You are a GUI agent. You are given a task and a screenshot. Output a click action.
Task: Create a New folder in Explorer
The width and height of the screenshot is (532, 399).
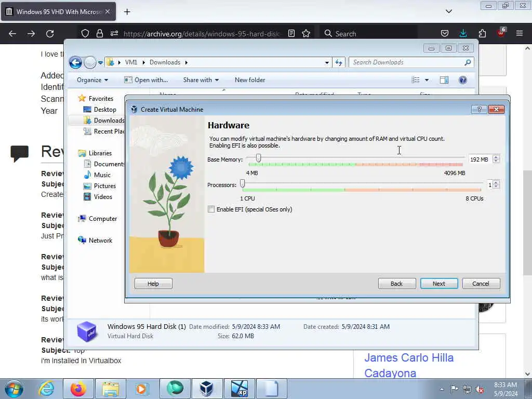point(250,80)
